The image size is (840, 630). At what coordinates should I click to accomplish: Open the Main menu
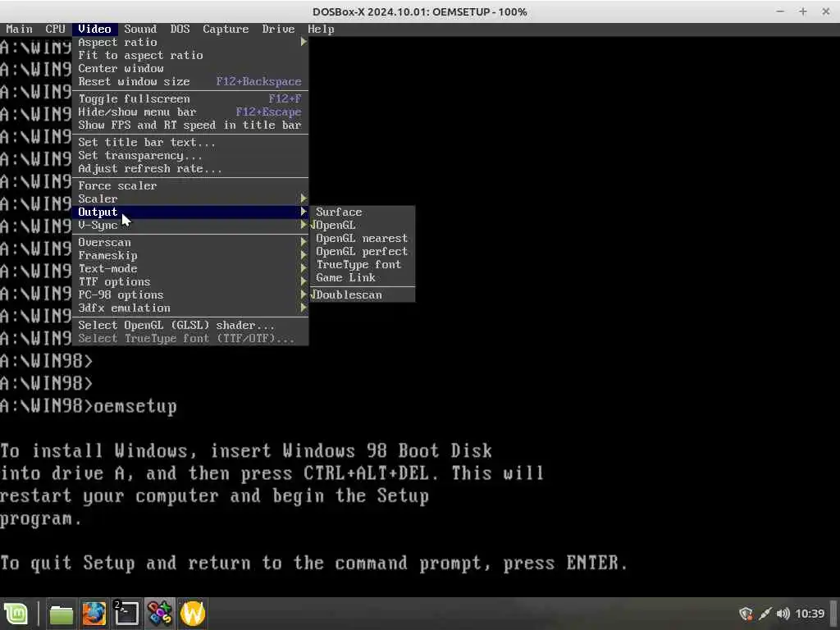(20, 29)
